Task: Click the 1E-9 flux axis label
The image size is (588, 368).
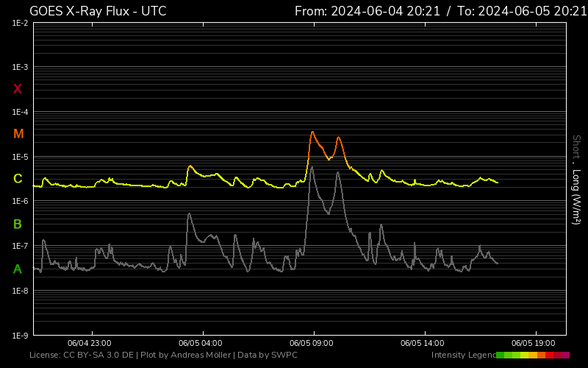Action: [x=20, y=336]
